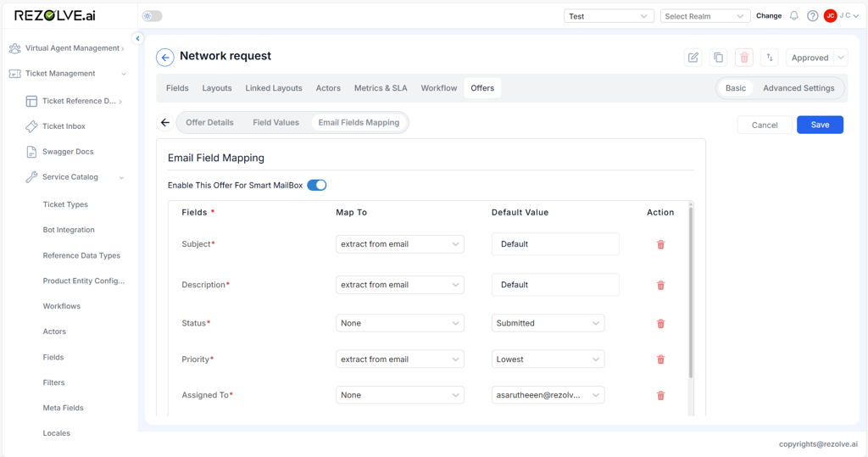Open Status Submitted default dropdown

tap(548, 323)
